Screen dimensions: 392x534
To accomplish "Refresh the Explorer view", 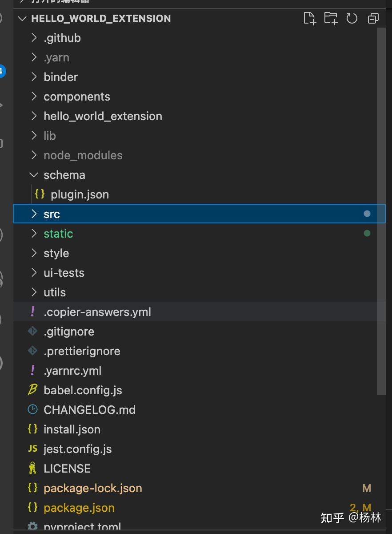I will (352, 18).
